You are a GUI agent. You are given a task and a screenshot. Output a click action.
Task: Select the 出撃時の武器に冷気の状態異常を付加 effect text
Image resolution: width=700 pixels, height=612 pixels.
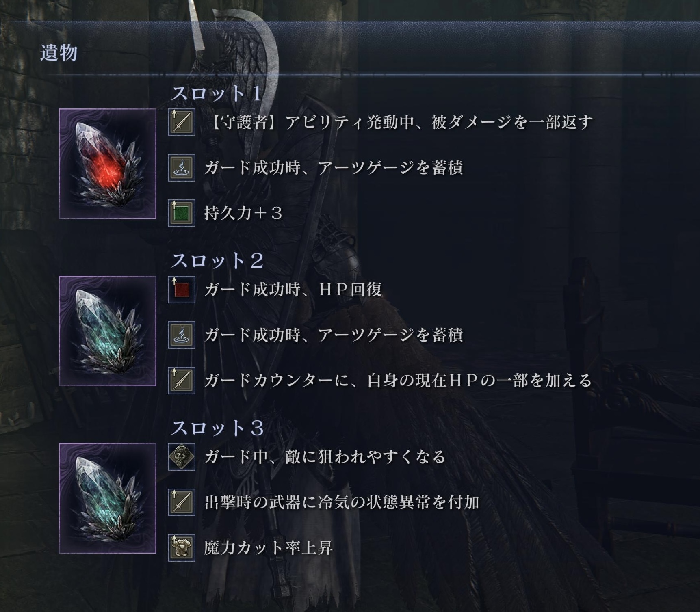click(342, 502)
